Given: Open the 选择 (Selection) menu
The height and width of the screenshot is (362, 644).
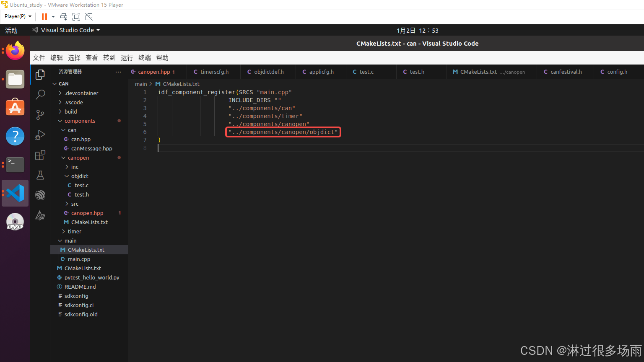Looking at the screenshot, I should pyautogui.click(x=74, y=58).
